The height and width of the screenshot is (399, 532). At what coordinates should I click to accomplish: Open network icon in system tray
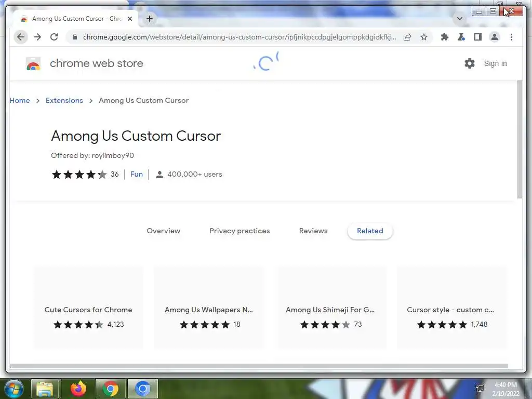pos(480,389)
